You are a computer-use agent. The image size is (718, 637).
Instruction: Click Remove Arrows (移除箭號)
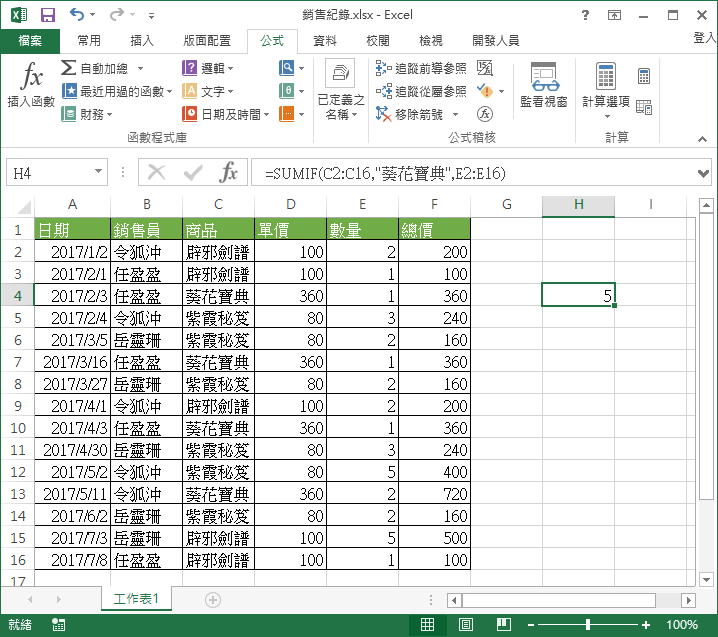tap(410, 114)
